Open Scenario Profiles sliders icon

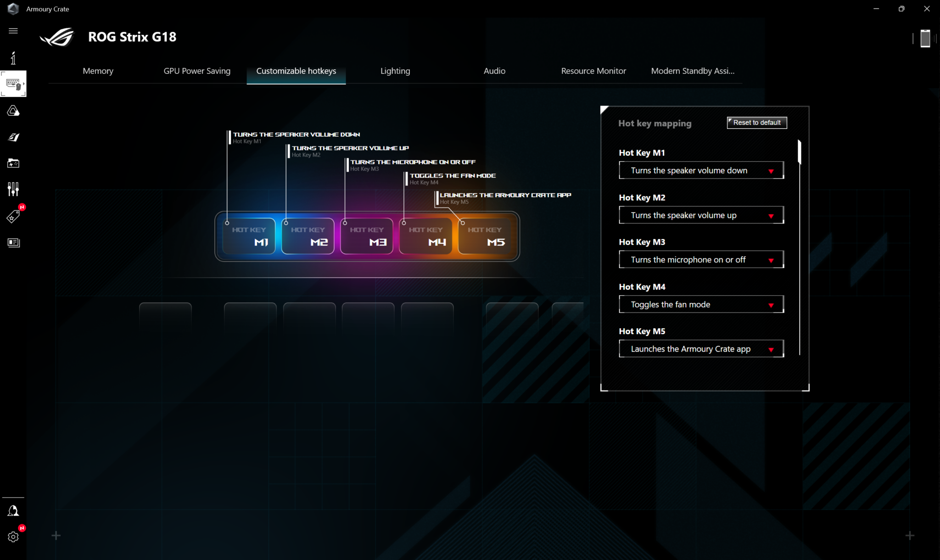point(13,189)
